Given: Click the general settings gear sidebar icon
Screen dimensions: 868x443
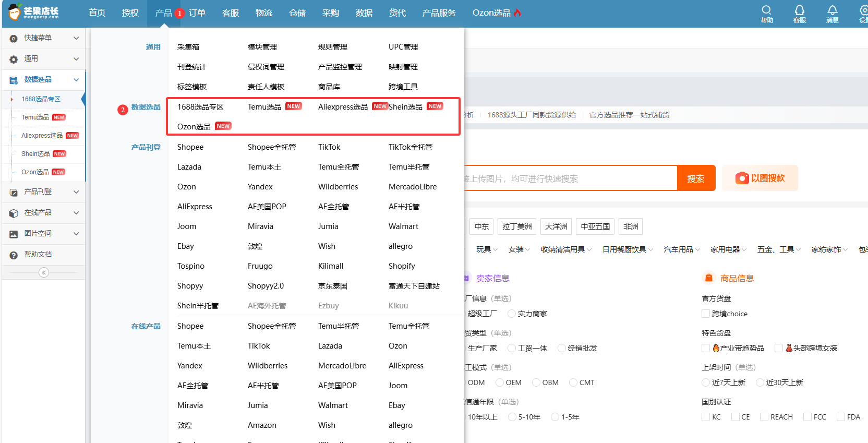Looking at the screenshot, I should pos(14,59).
